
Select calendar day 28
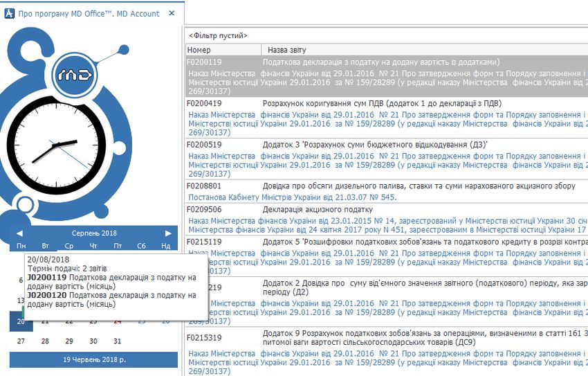(45, 341)
